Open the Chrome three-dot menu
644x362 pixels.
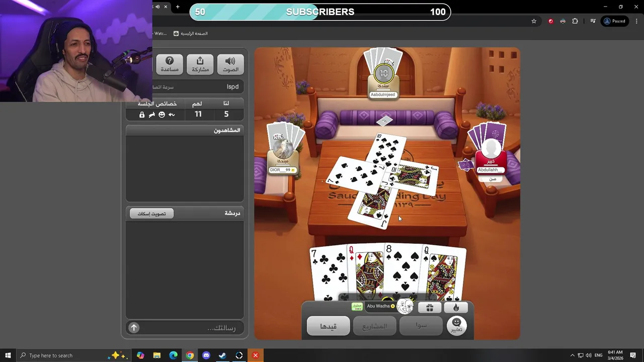click(636, 21)
